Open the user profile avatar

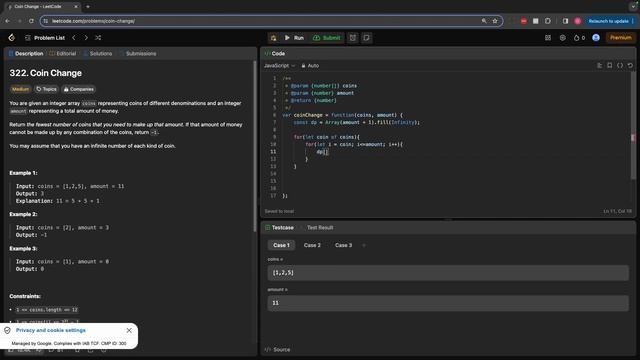[596, 38]
